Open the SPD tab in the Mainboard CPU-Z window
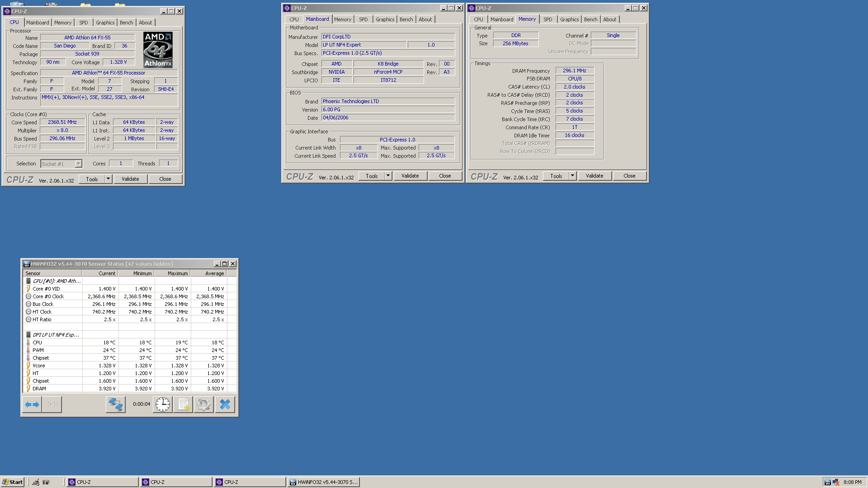This screenshot has width=868, height=488. 363,19
